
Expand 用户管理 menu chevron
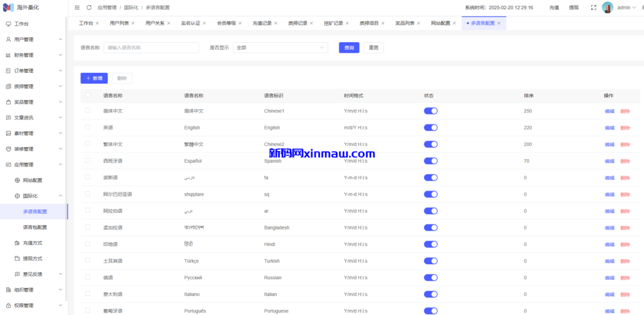[x=60, y=40]
